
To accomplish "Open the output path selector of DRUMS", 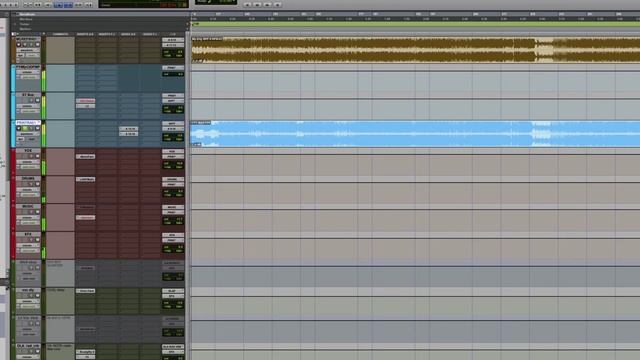I will (173, 184).
